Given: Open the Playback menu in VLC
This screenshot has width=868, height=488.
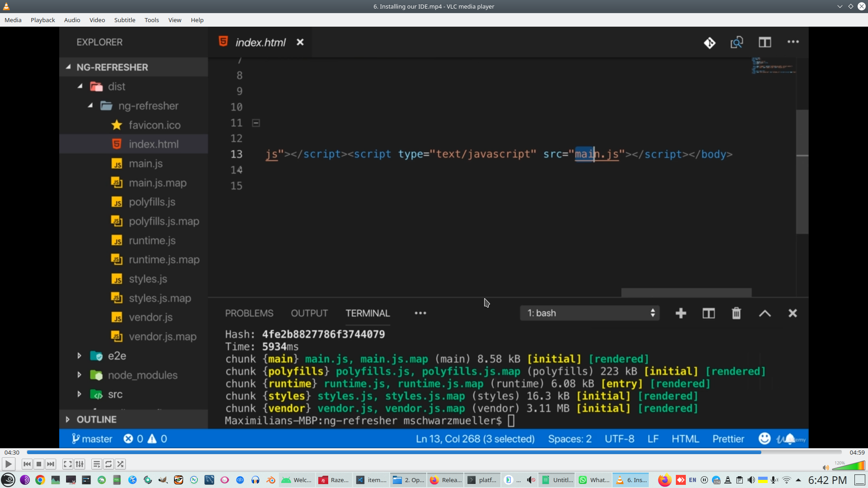Looking at the screenshot, I should click(42, 20).
